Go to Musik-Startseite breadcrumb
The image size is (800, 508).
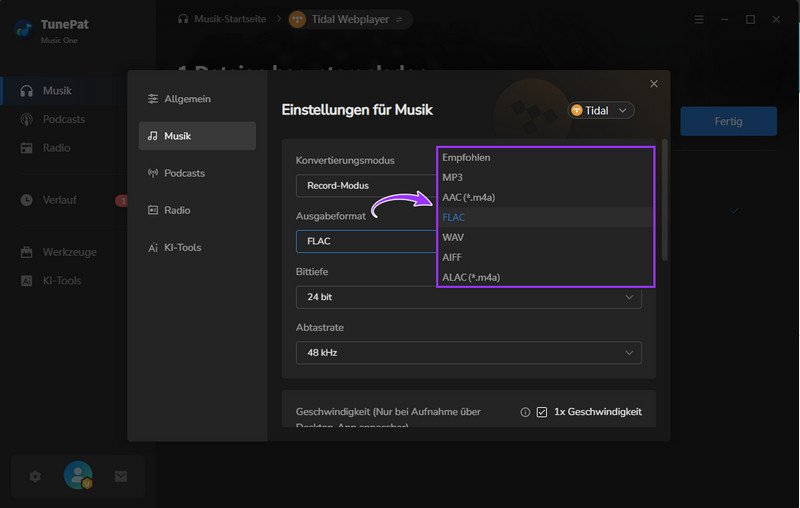click(222, 19)
